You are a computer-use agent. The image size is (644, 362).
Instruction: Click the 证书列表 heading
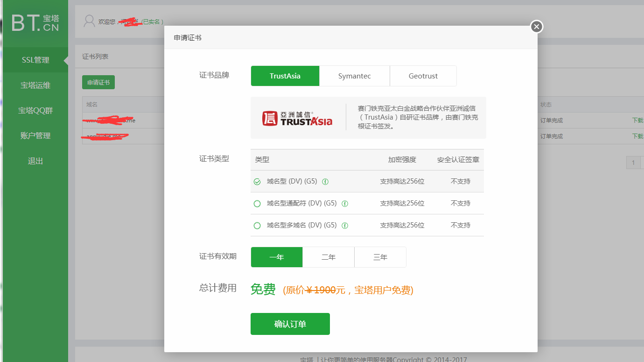coord(95,57)
